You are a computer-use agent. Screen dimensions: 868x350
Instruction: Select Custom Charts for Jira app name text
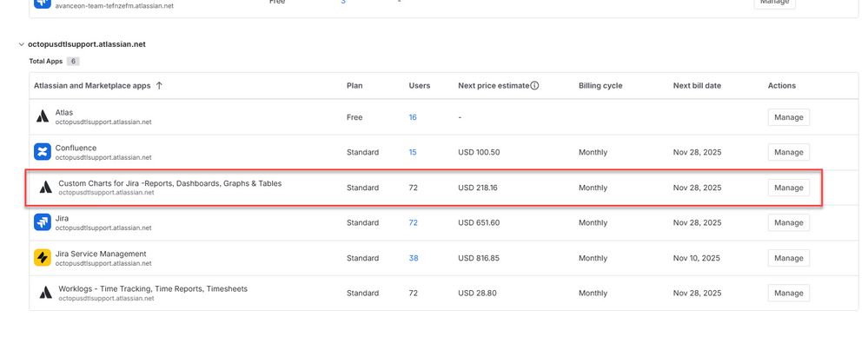170,183
